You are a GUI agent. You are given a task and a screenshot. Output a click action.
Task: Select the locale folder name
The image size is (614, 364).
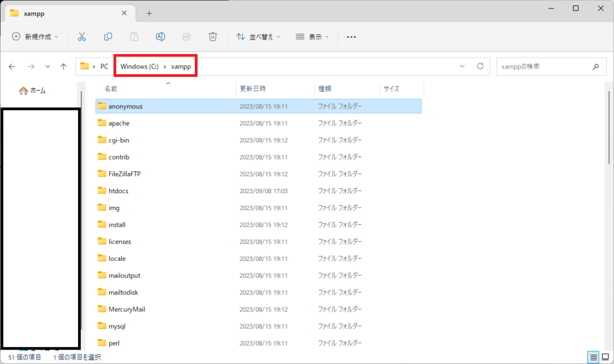coord(117,258)
